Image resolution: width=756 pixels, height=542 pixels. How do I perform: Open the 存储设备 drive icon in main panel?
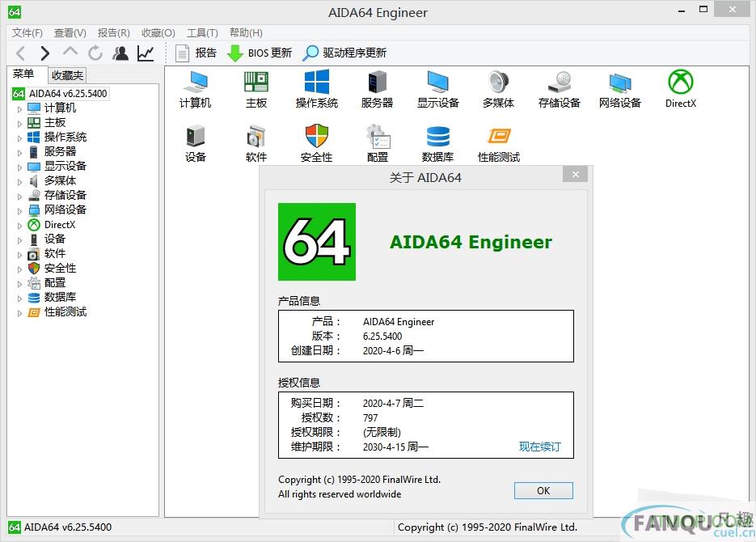[560, 89]
